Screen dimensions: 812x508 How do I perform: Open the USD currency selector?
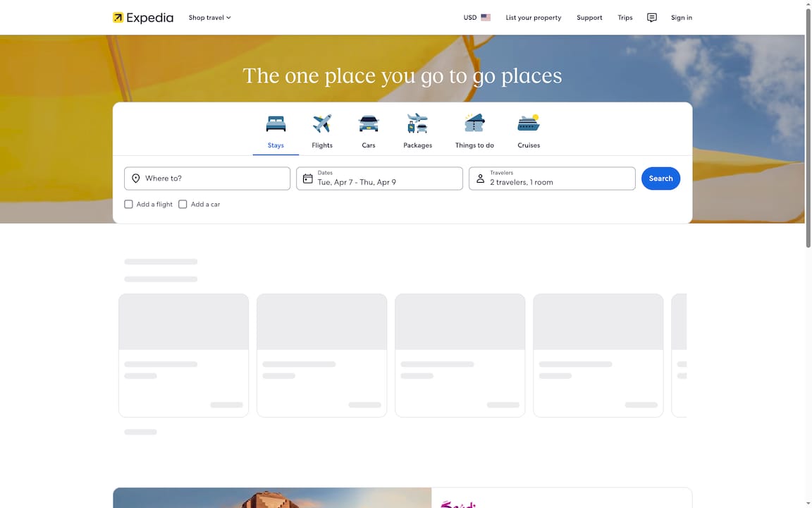click(x=476, y=18)
